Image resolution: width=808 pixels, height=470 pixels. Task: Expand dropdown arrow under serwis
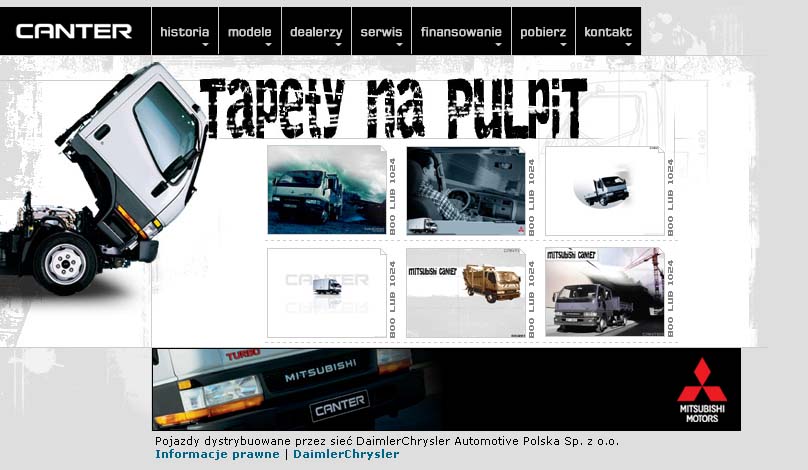point(399,45)
